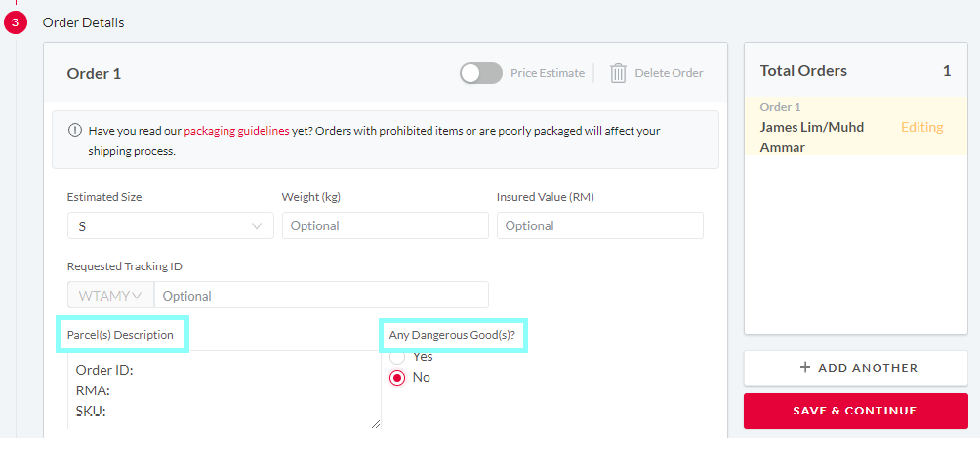Click the text area resize handle
This screenshot has width=980, height=449.
(x=375, y=424)
